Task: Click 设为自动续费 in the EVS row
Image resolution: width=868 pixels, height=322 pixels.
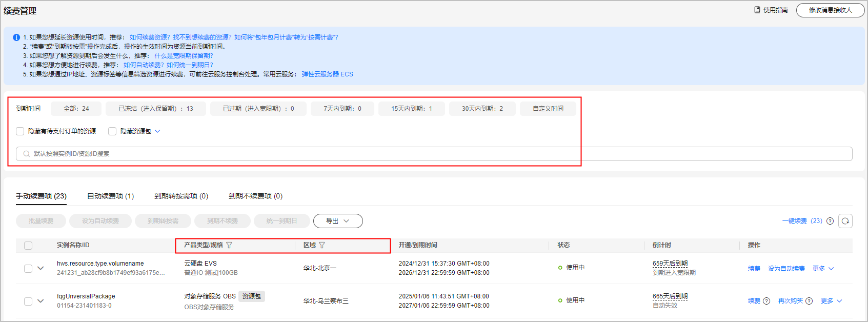Action: pos(786,269)
